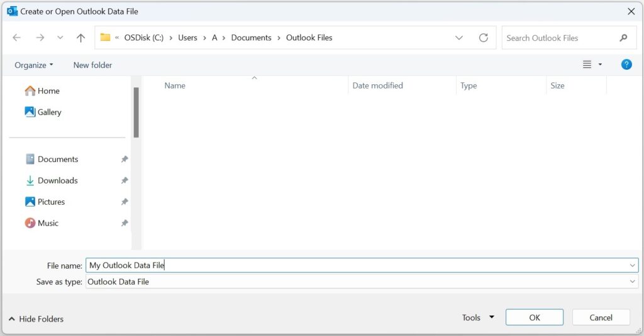Open the Tools dropdown menu
The width and height of the screenshot is (644, 336).
point(478,318)
